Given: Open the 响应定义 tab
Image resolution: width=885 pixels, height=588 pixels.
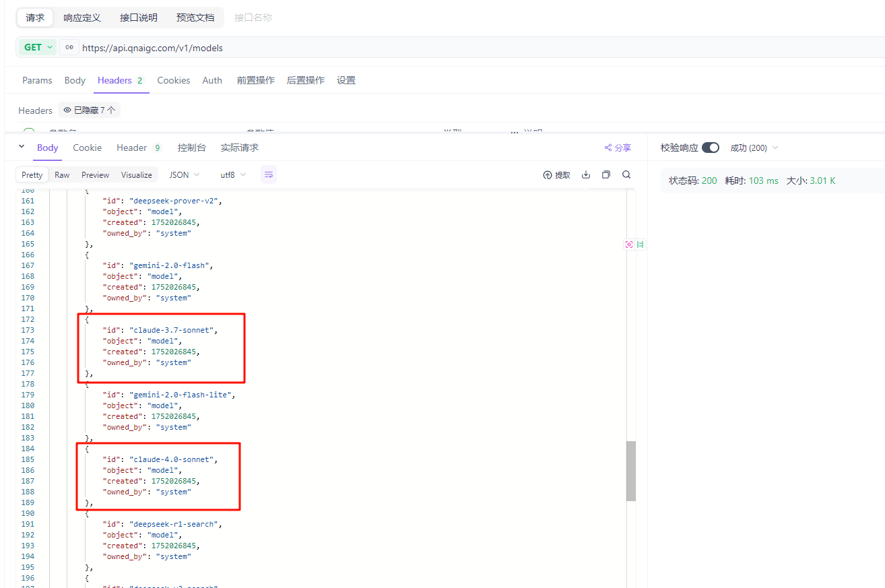Looking at the screenshot, I should (x=82, y=18).
